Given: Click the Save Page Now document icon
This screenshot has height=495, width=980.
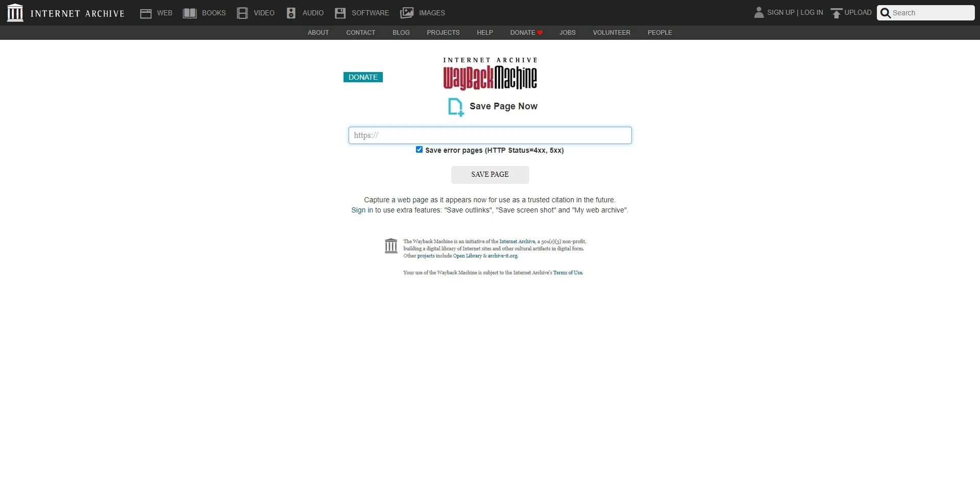Looking at the screenshot, I should tap(456, 107).
